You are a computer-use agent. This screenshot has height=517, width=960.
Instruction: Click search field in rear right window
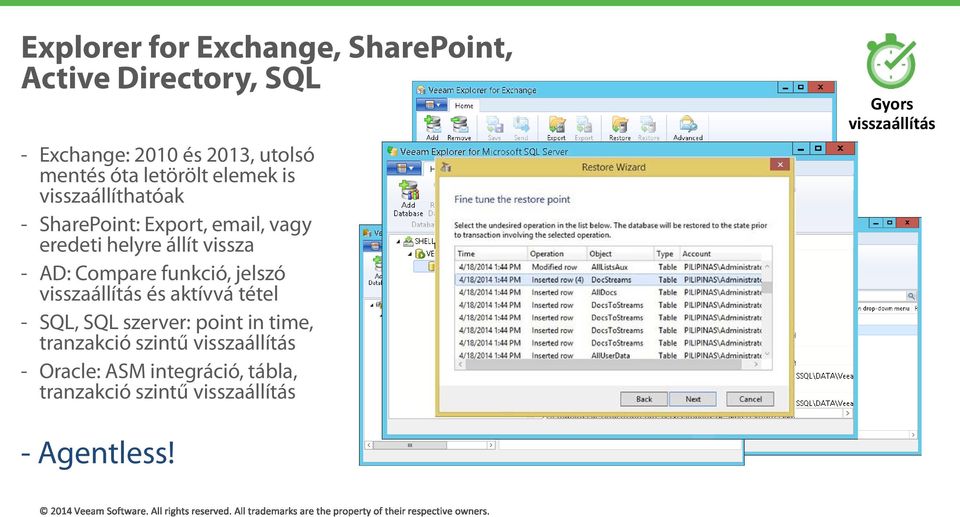(882, 296)
